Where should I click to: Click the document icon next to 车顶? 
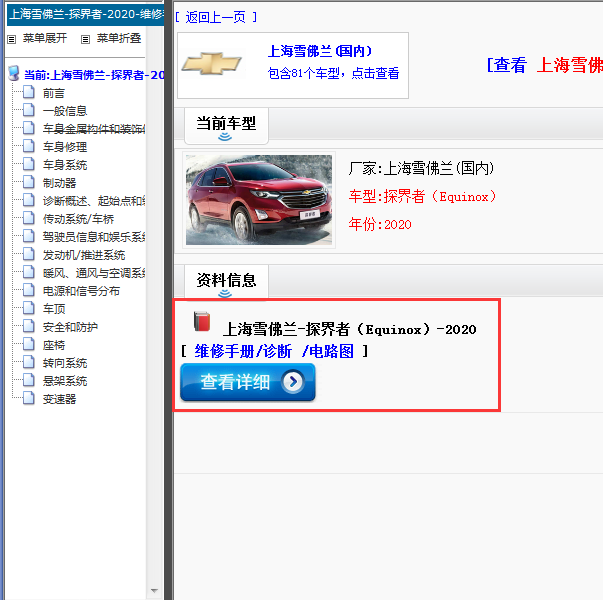click(x=29, y=308)
